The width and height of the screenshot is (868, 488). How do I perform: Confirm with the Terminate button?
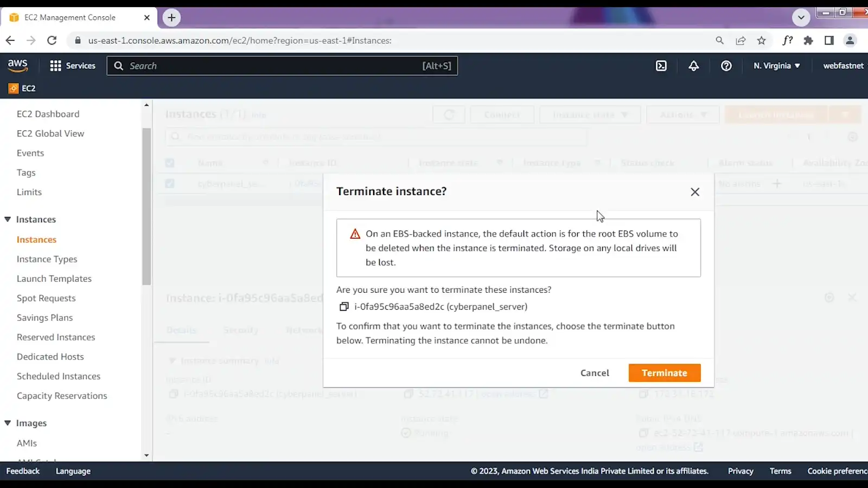(x=664, y=373)
